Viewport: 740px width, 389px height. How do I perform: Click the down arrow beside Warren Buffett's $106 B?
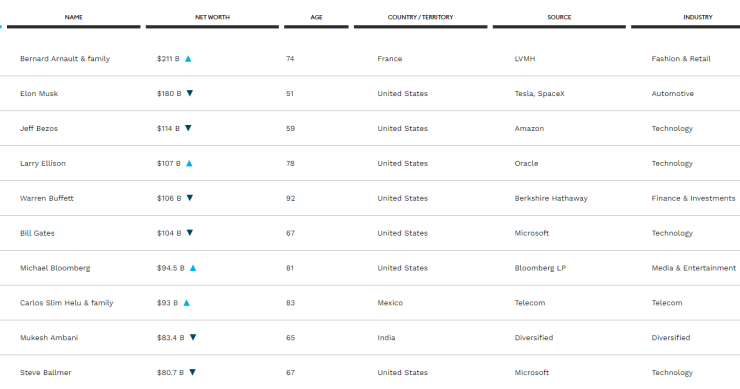click(x=190, y=198)
